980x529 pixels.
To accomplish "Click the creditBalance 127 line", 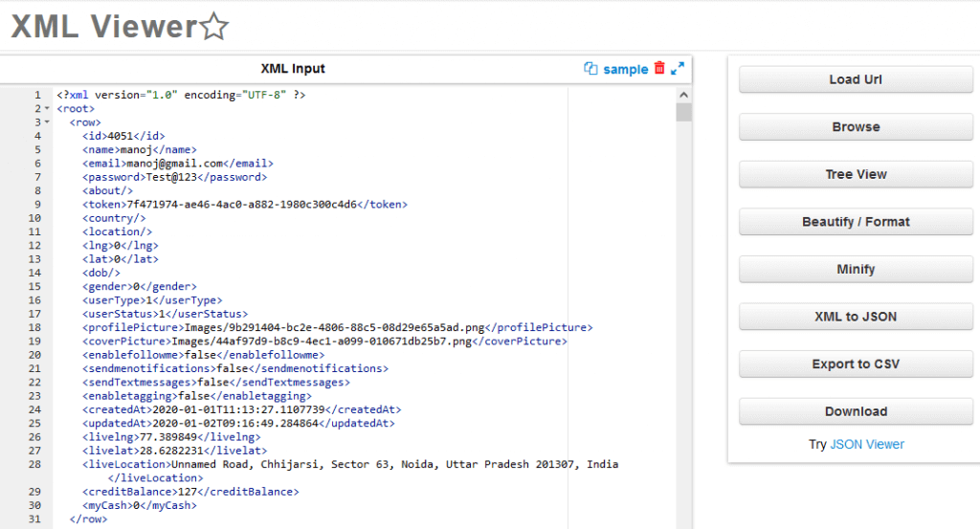I will [x=190, y=492].
